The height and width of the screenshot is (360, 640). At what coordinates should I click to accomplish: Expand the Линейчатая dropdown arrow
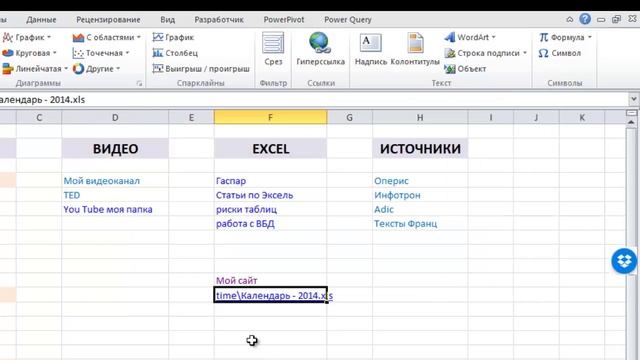click(x=66, y=69)
